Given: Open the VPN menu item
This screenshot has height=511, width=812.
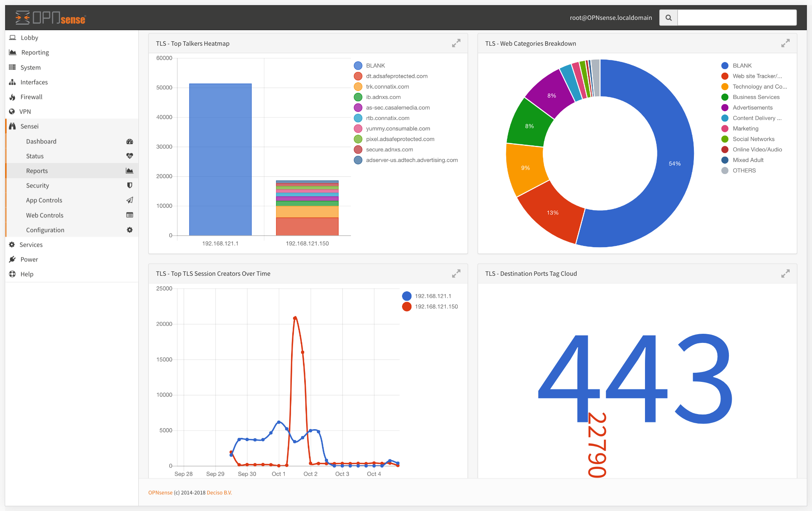Looking at the screenshot, I should (25, 111).
